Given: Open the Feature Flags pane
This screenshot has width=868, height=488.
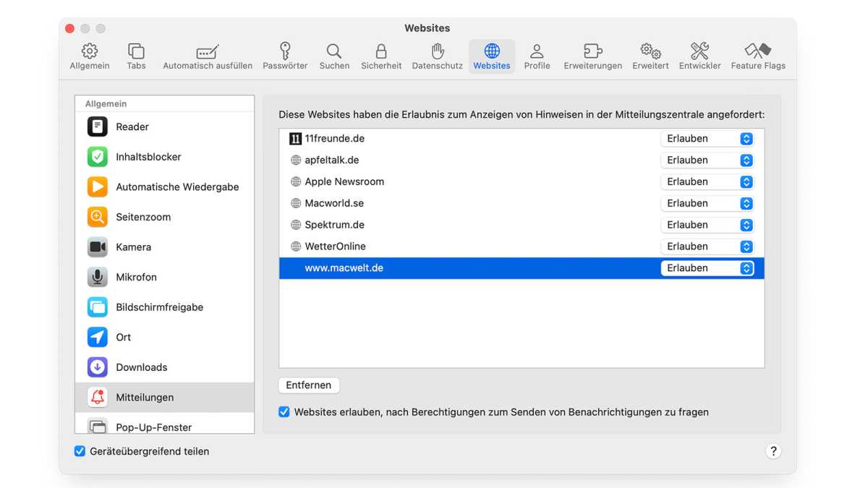Looking at the screenshot, I should tap(758, 56).
